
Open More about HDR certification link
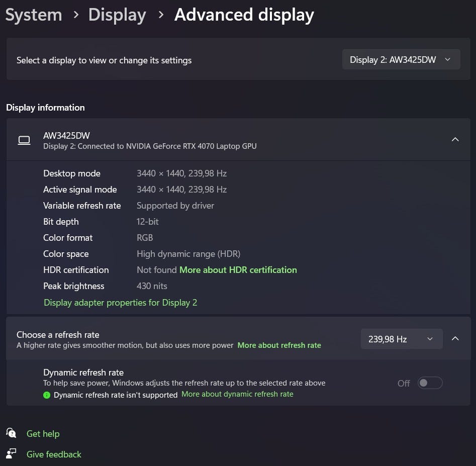(x=238, y=270)
